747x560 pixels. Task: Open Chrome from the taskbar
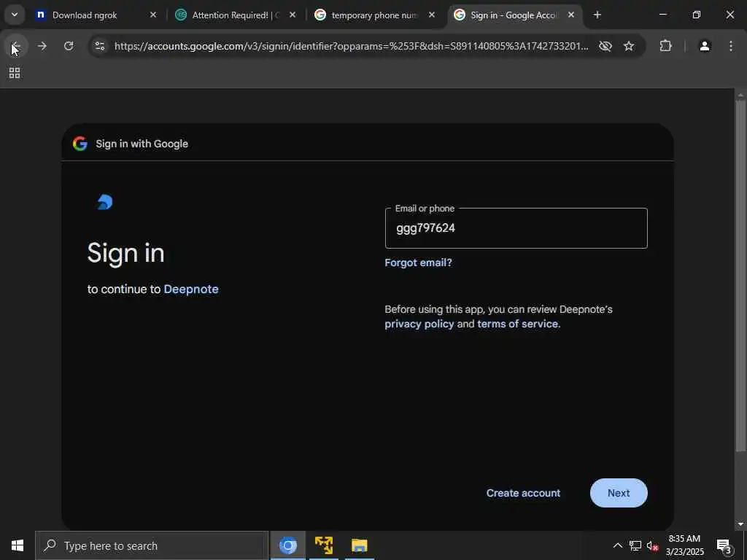(x=287, y=545)
